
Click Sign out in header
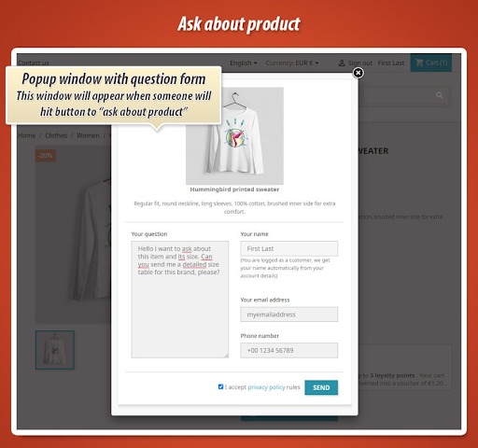point(360,63)
